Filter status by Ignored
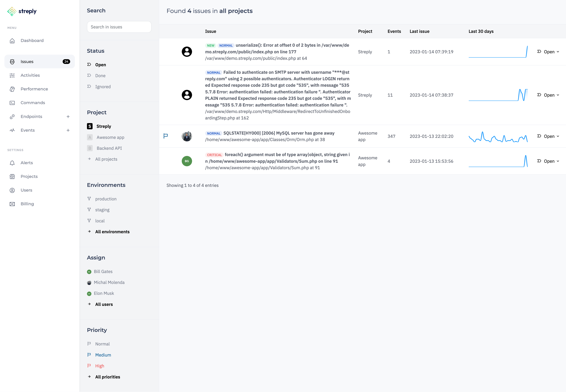The image size is (566, 392). [103, 87]
